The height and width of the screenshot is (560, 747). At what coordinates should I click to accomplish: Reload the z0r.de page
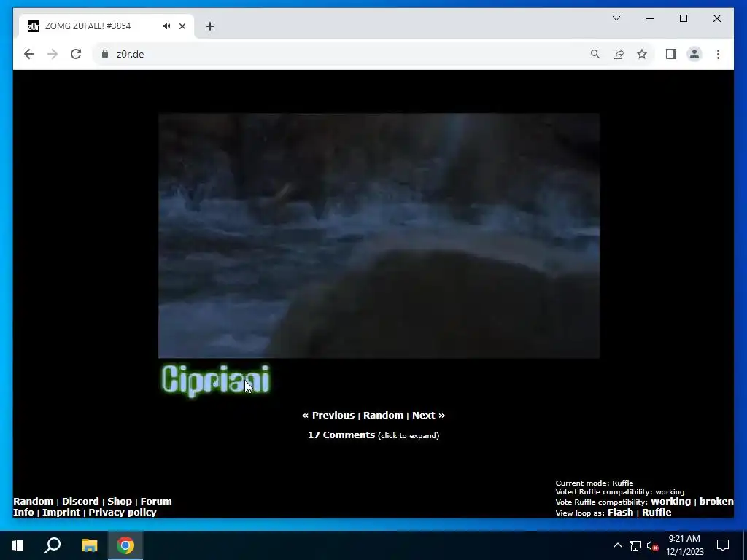(x=76, y=54)
